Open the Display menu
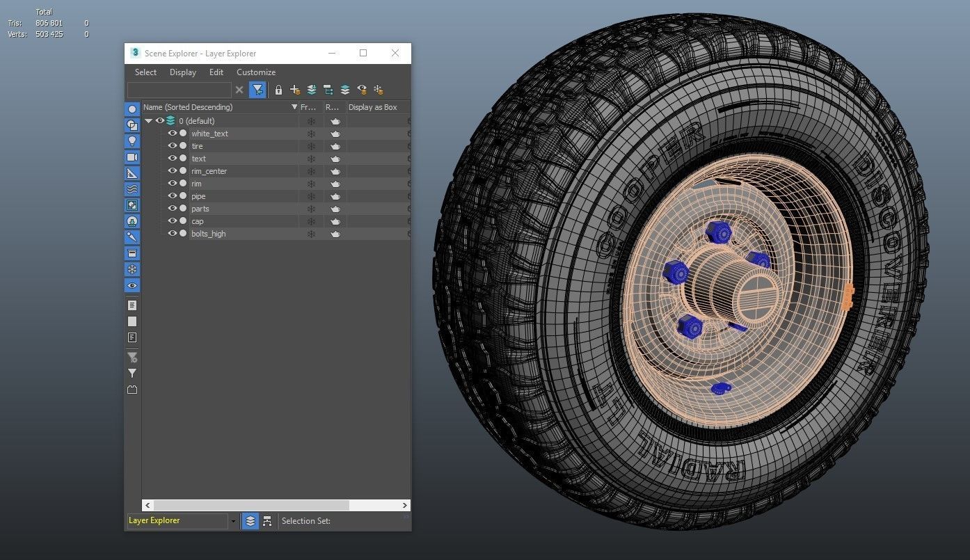The height and width of the screenshot is (560, 970). [183, 72]
